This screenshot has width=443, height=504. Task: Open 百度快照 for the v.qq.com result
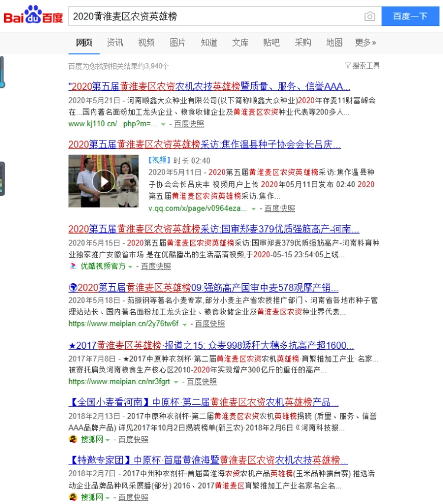(279, 208)
